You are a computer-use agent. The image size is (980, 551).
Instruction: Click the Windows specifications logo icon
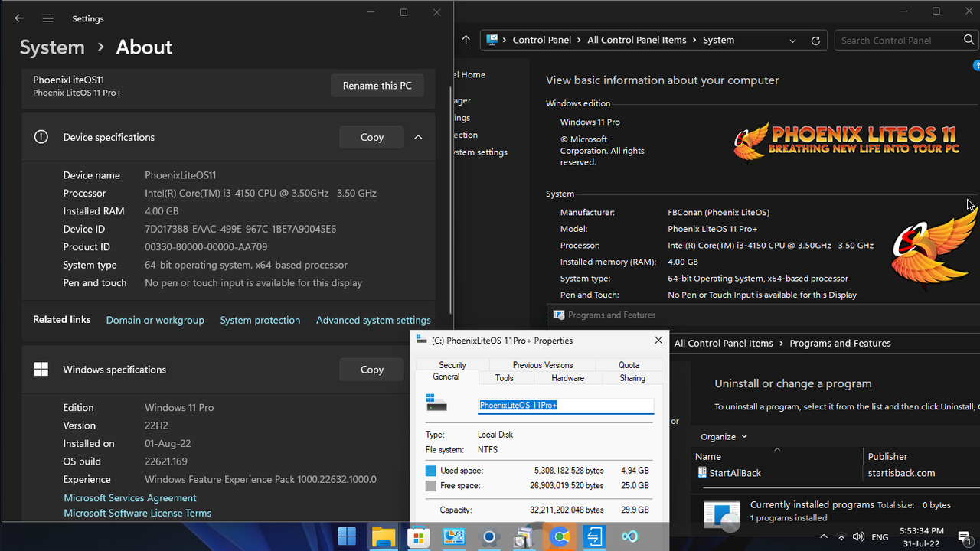41,369
